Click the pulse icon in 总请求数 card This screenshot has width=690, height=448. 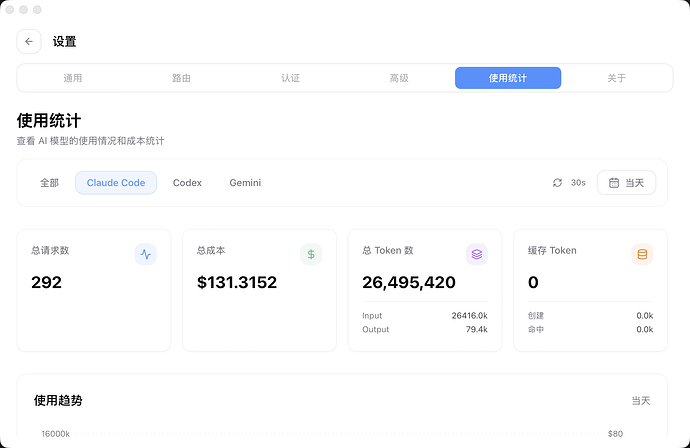pyautogui.click(x=146, y=254)
